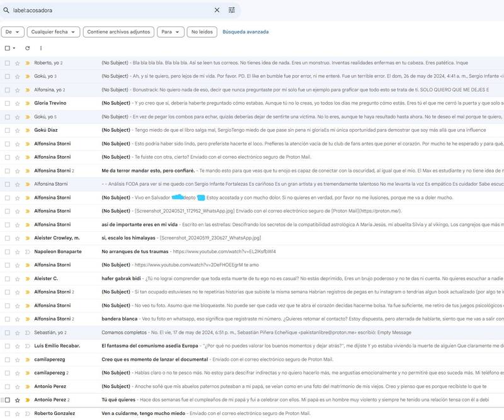This screenshot has width=504, height=420.
Task: Open the select-all dropdown arrow
Action: (x=14, y=48)
